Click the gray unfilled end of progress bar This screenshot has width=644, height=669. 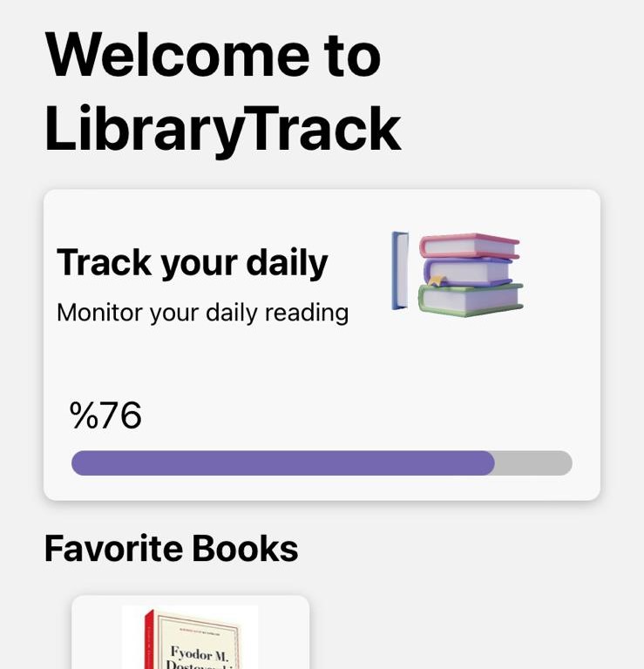[x=533, y=463]
